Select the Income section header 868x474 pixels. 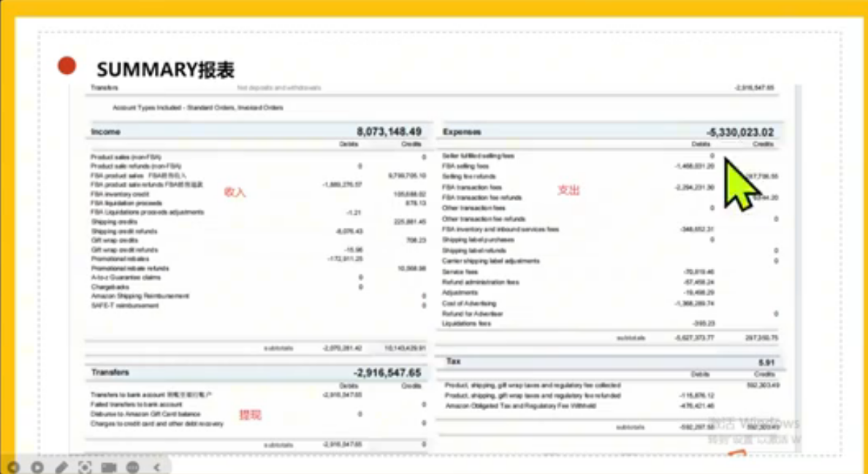coord(106,131)
